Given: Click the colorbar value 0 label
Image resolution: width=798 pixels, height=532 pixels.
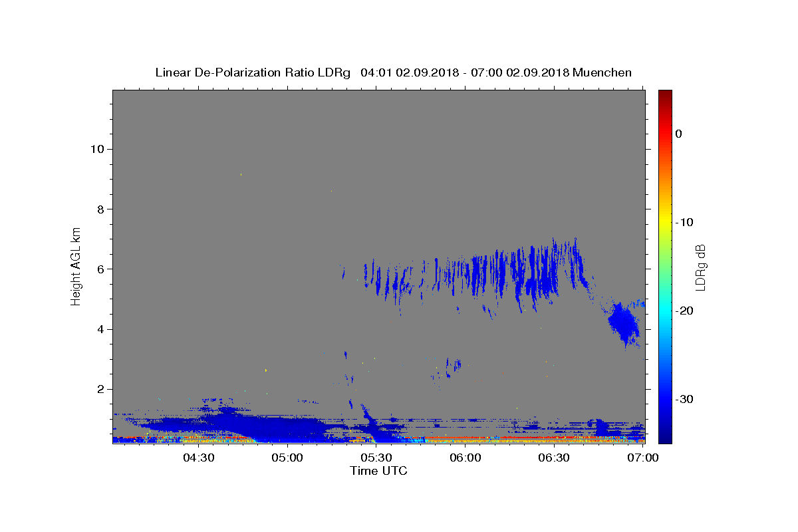Looking at the screenshot, I should tap(679, 134).
